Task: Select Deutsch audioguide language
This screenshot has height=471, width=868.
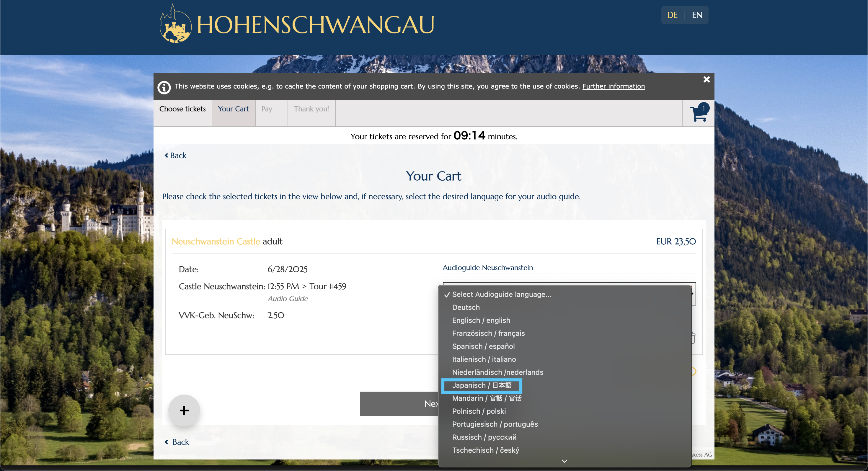Action: 565,307
